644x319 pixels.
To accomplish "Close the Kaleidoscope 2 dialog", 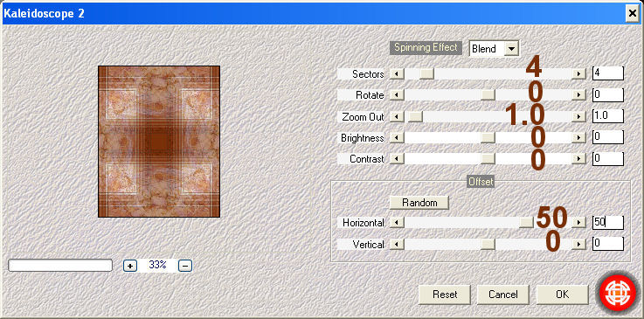I will tap(633, 14).
